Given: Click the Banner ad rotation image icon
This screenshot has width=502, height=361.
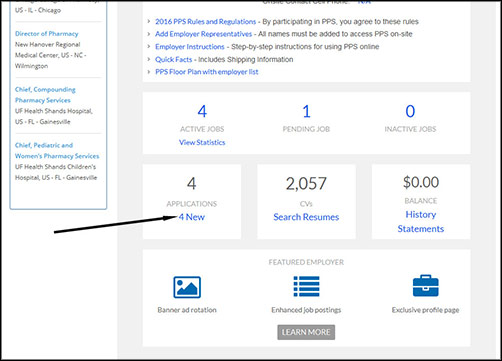Looking at the screenshot, I should pos(187,287).
